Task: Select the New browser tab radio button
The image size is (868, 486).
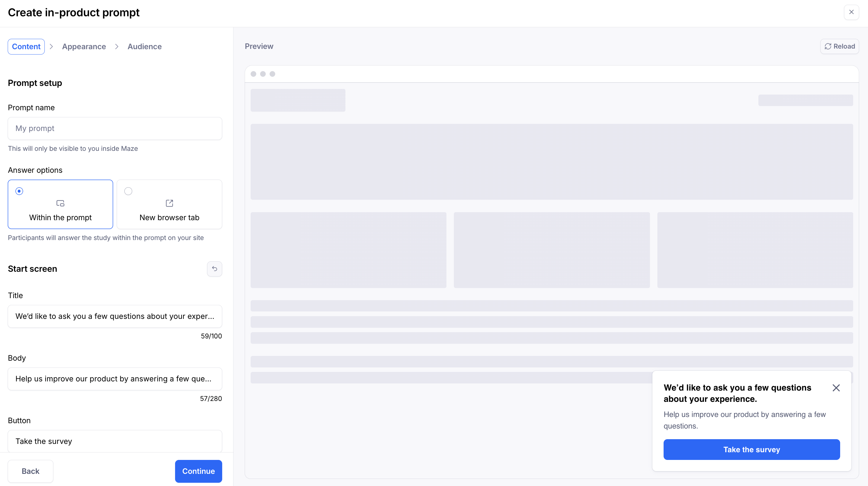Action: click(128, 191)
